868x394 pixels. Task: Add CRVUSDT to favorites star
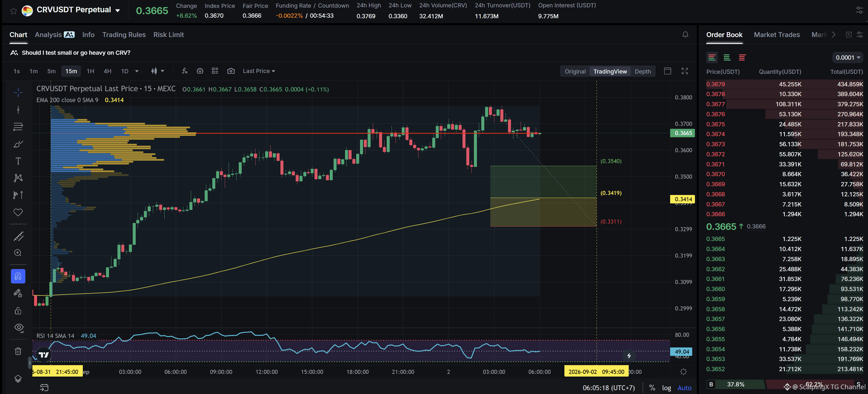(x=13, y=11)
